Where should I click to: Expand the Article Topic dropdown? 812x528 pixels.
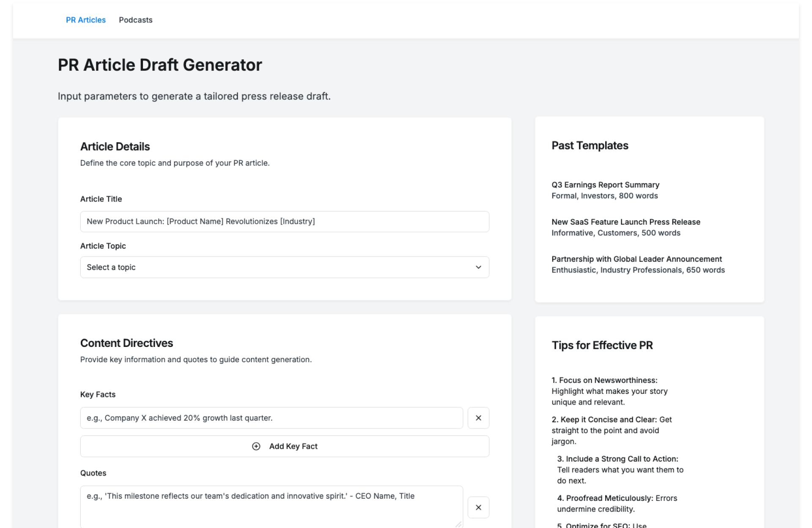(284, 267)
